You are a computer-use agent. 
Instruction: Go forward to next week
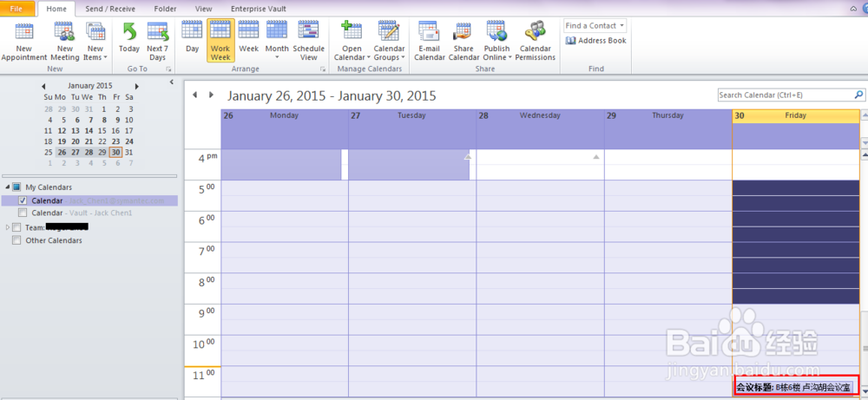(211, 95)
